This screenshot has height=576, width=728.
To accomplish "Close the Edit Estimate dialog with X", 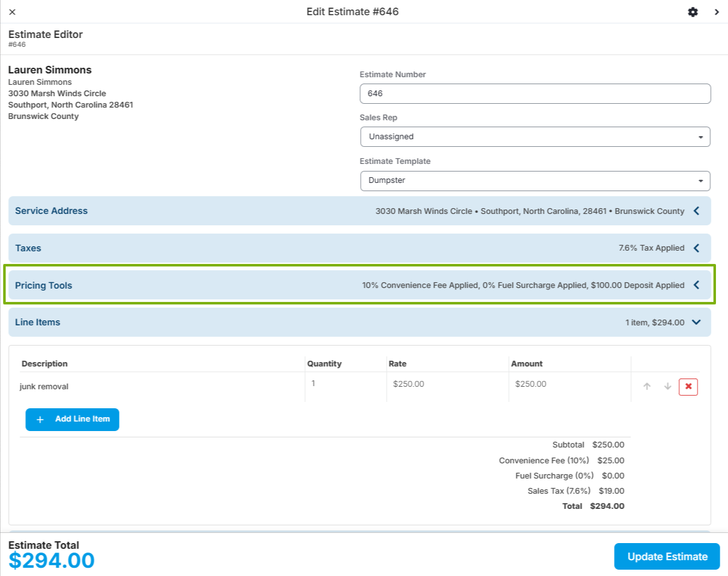I will coord(13,12).
